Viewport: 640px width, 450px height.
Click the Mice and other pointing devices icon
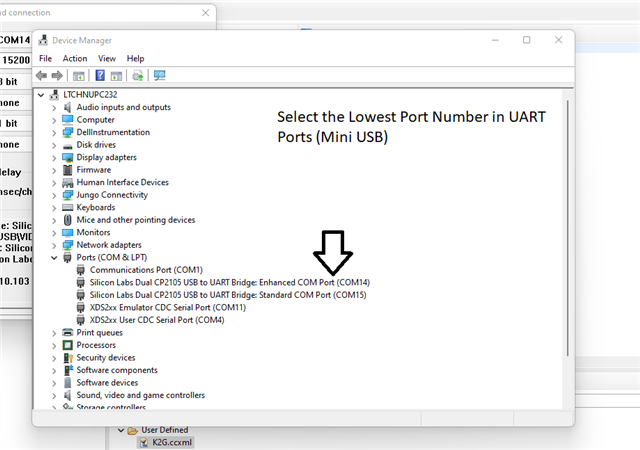pos(68,220)
